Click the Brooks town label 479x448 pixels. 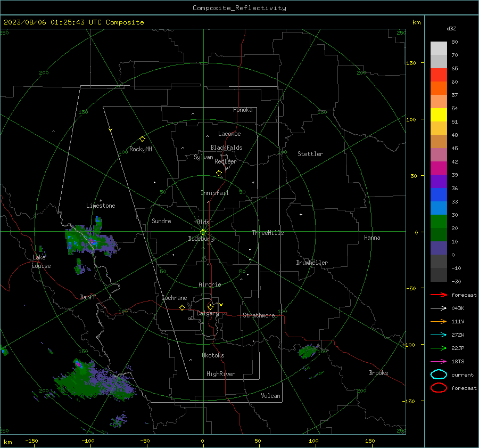click(378, 373)
